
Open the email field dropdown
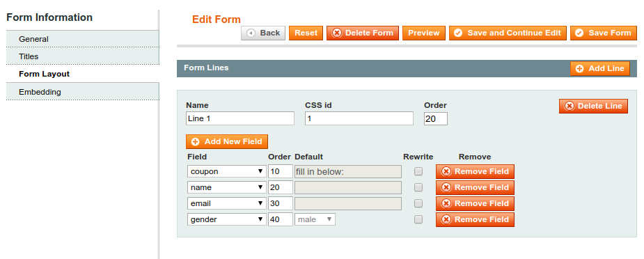click(227, 203)
